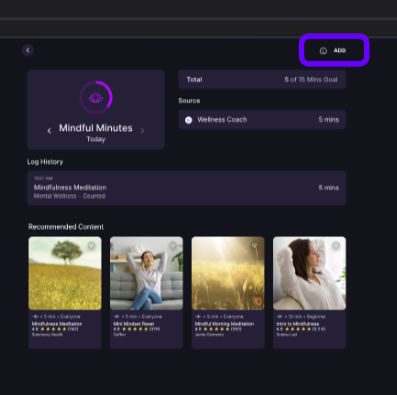The width and height of the screenshot is (397, 395).
Task: Click the audio icon on Mini Mindset Reset
Action: pyautogui.click(x=117, y=317)
